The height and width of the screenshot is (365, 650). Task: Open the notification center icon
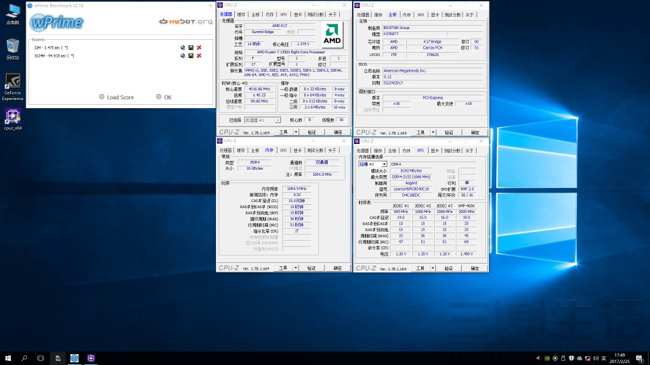pos(640,358)
